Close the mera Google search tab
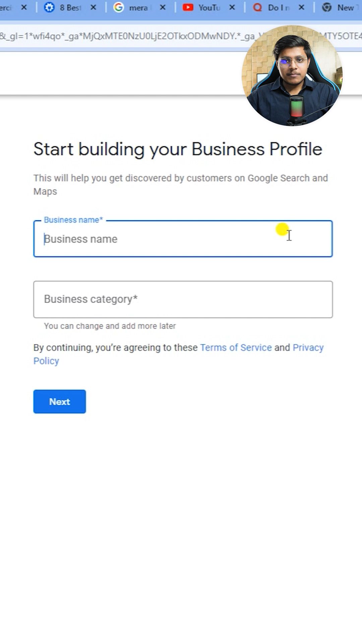This screenshot has height=644, width=362. click(163, 7)
